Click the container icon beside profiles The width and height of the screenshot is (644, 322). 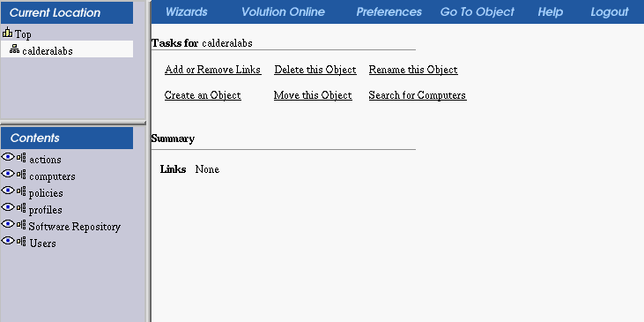click(21, 208)
